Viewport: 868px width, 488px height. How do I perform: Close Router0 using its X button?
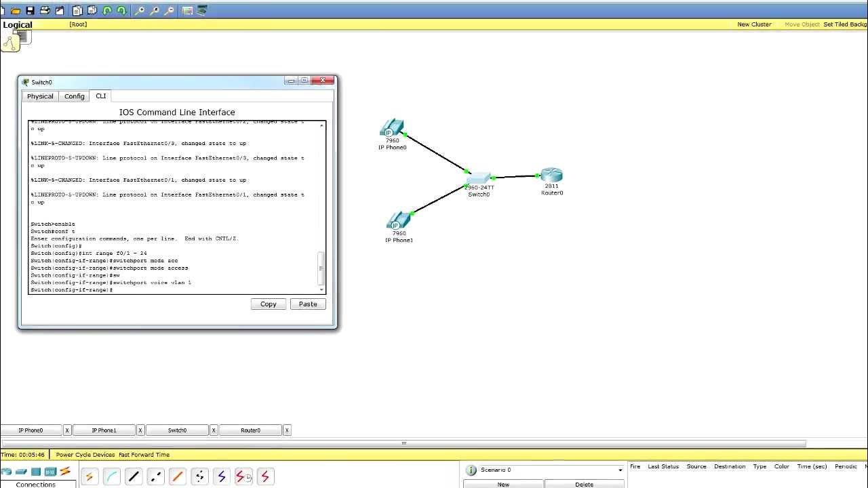287,430
